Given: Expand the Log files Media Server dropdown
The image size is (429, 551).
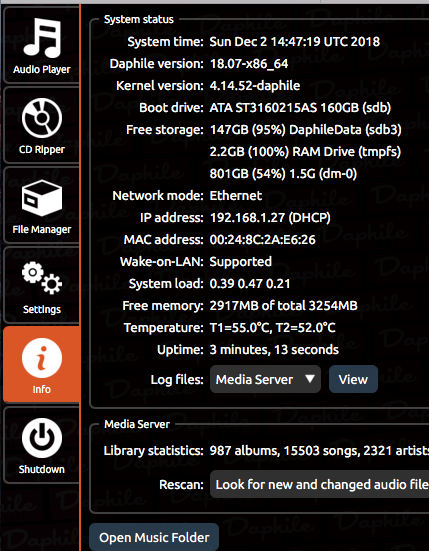Looking at the screenshot, I should coord(265,379).
